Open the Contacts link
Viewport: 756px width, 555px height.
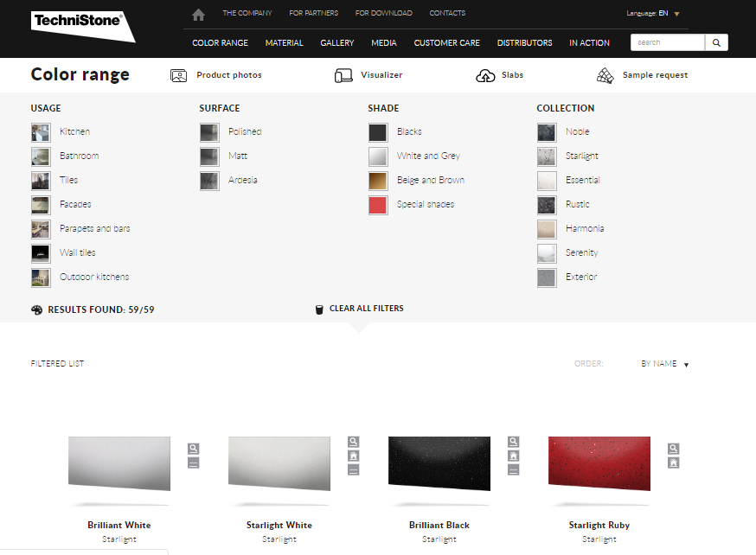447,13
